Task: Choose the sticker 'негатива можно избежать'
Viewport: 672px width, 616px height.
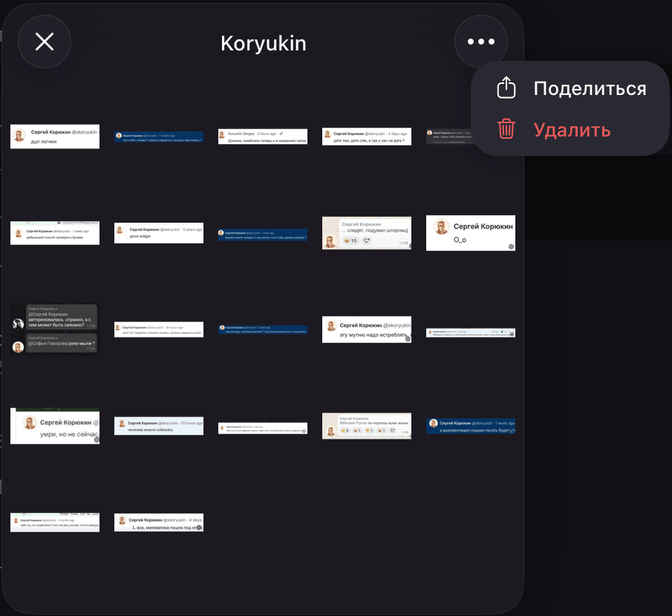Action: 159,426
